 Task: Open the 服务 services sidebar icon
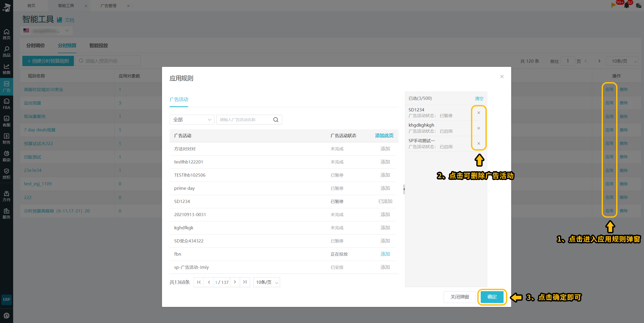[7, 213]
